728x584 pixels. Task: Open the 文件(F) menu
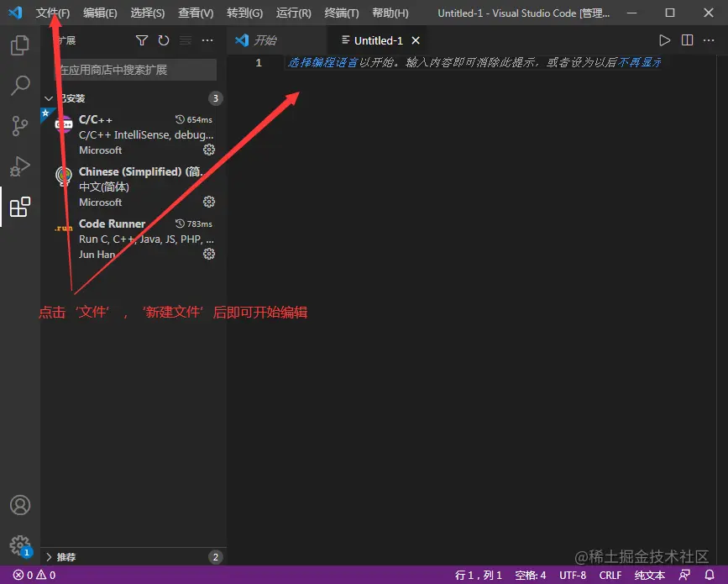(x=52, y=13)
